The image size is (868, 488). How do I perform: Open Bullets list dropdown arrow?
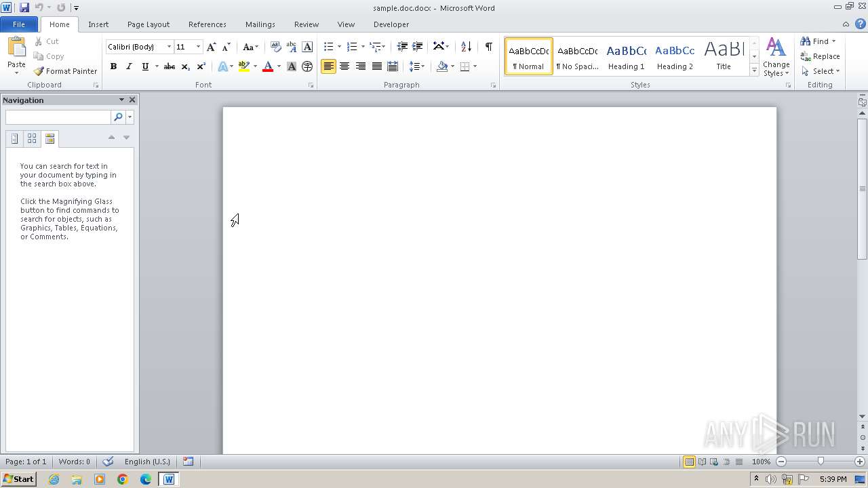(x=339, y=47)
